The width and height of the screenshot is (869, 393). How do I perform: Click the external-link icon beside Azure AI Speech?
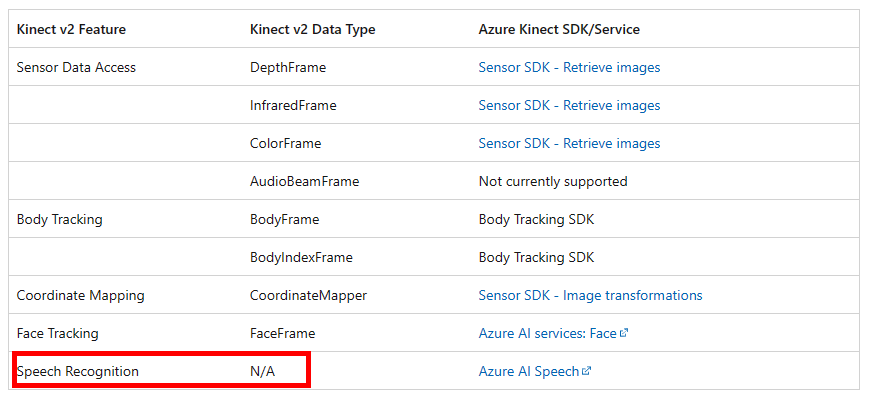tap(586, 371)
